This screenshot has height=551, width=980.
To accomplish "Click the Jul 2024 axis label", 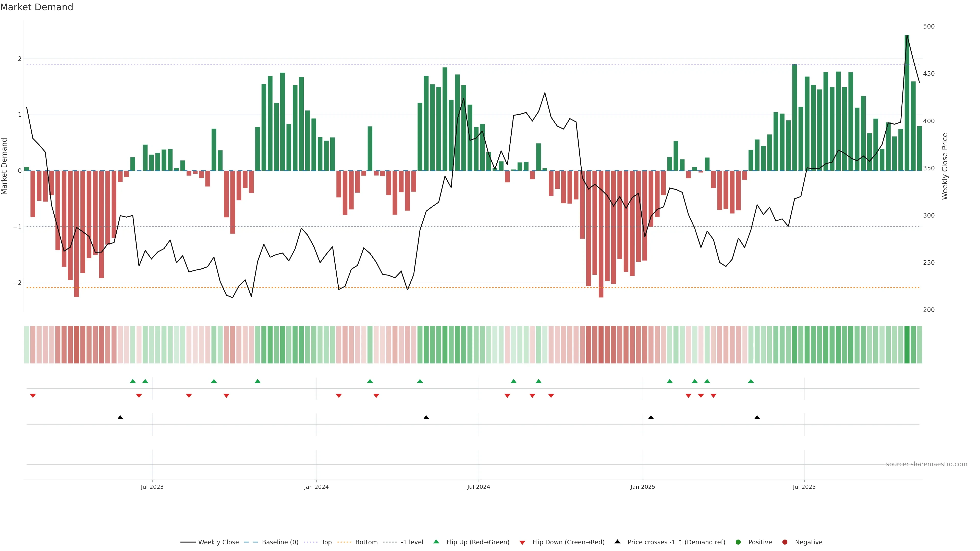I will click(x=479, y=487).
